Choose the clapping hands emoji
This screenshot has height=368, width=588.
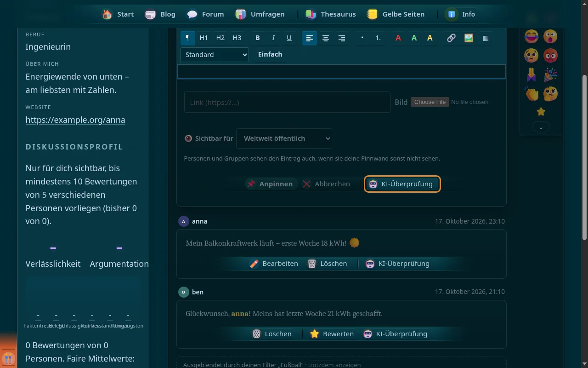[531, 94]
